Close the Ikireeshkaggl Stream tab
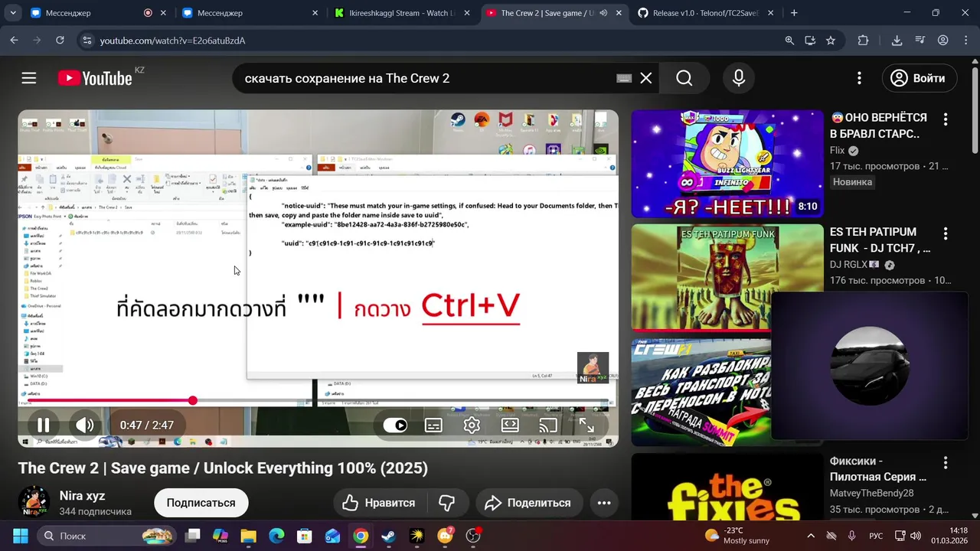980x551 pixels. 466,13
